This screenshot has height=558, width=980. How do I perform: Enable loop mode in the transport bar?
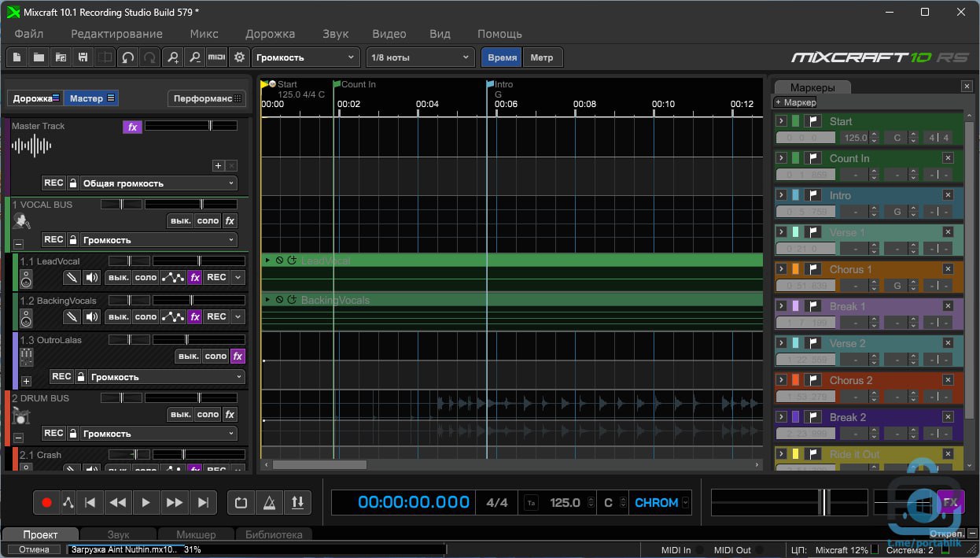point(241,502)
